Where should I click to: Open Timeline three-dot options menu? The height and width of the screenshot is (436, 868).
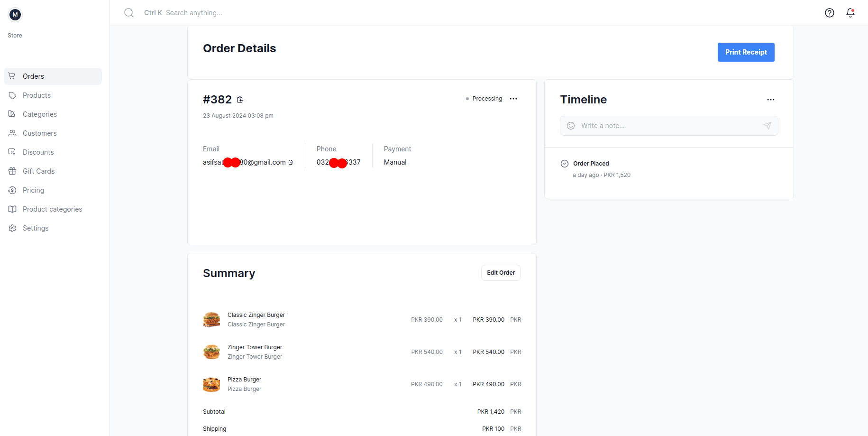771,100
